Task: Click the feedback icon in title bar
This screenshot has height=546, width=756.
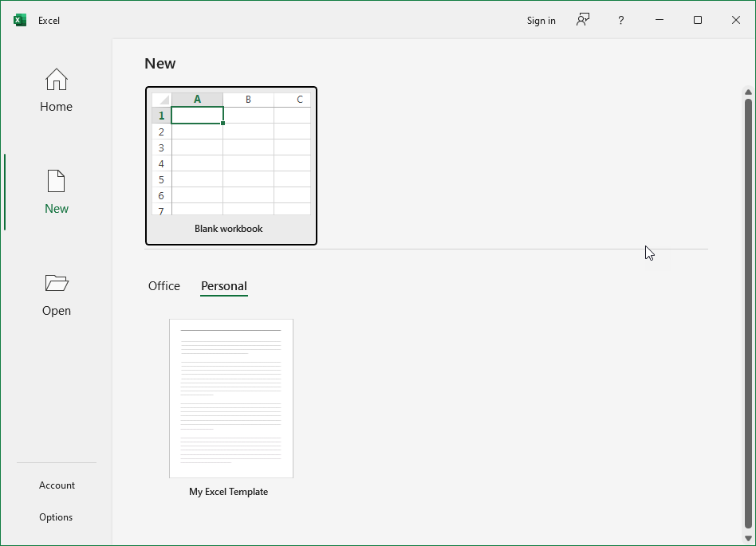Action: (x=583, y=20)
